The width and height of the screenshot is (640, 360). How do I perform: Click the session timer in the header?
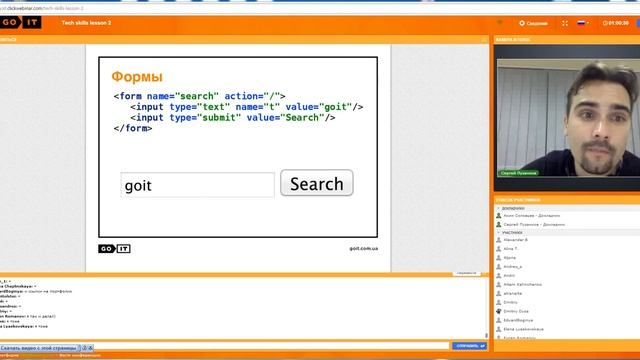[616, 23]
